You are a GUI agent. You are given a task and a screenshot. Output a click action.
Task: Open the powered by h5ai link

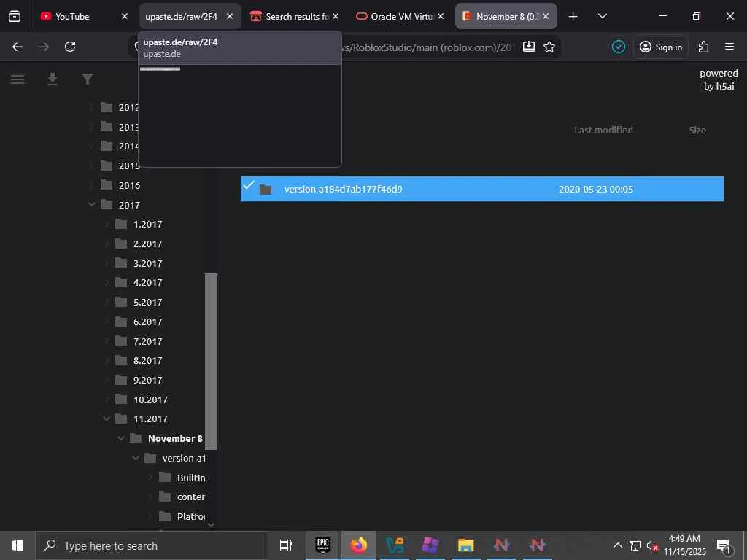[719, 79]
